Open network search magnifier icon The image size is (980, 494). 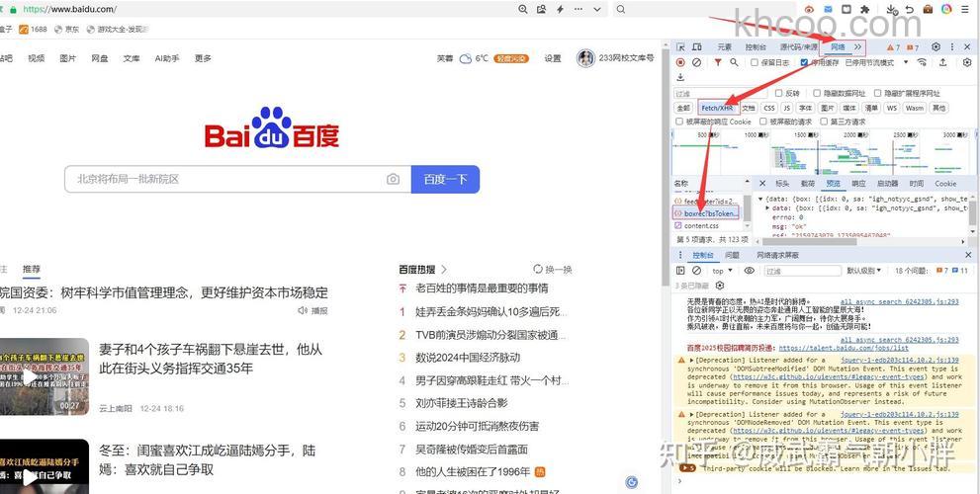click(734, 62)
